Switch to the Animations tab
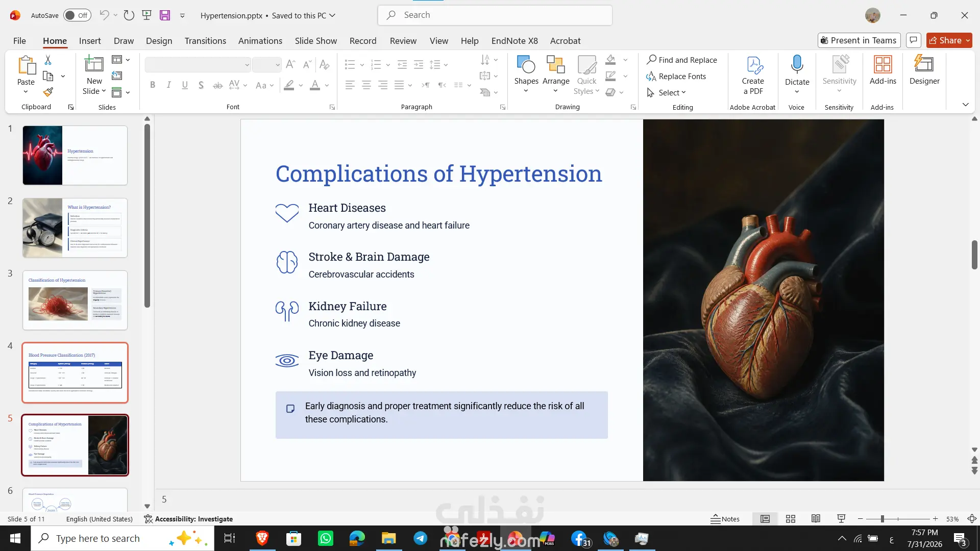Viewport: 980px width, 551px height. click(x=260, y=41)
